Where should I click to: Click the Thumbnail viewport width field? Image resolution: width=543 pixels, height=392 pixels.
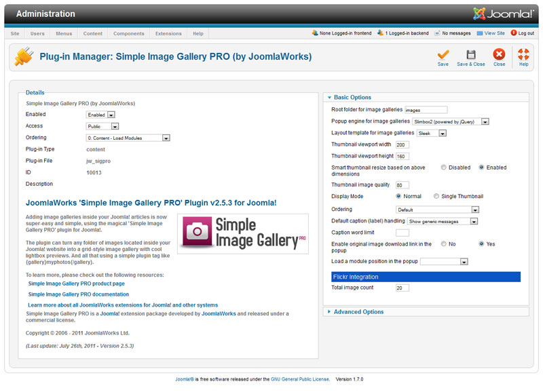pos(402,144)
